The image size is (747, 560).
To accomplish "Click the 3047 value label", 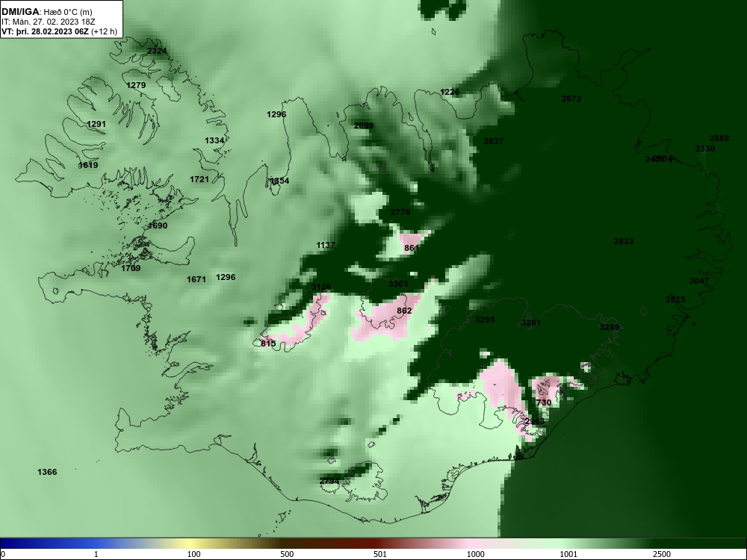I will pyautogui.click(x=699, y=281).
